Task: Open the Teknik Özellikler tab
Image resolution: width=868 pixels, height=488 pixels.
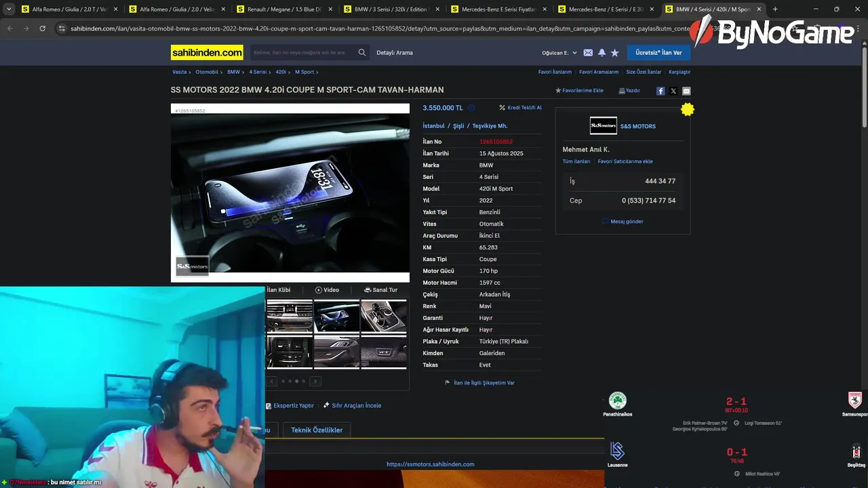Action: click(317, 430)
